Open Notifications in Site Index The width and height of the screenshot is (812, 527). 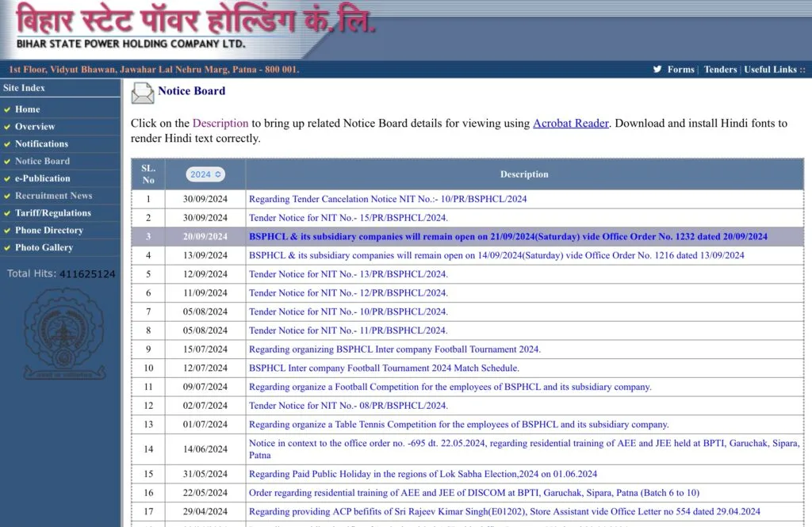[x=41, y=144]
